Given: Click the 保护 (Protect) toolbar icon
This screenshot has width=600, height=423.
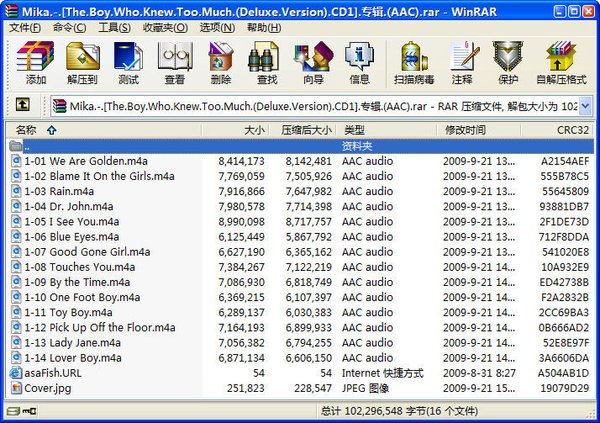Looking at the screenshot, I should [508, 56].
